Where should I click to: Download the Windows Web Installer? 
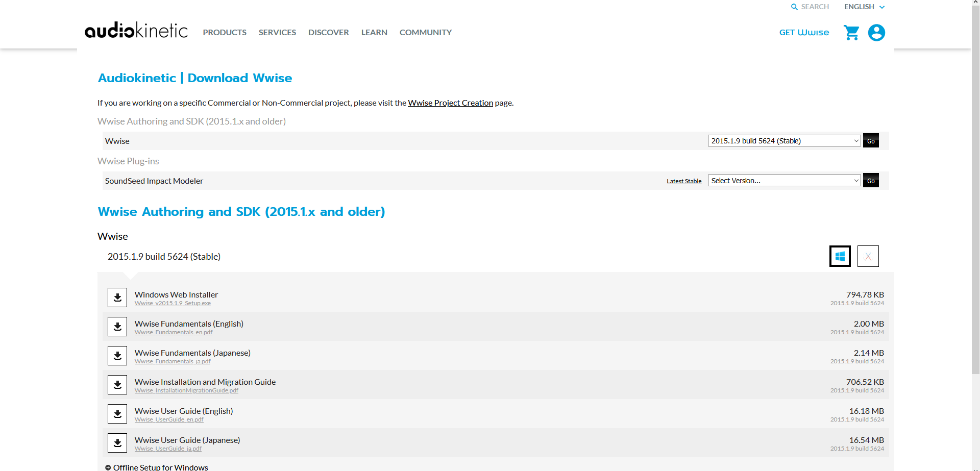[x=117, y=298]
